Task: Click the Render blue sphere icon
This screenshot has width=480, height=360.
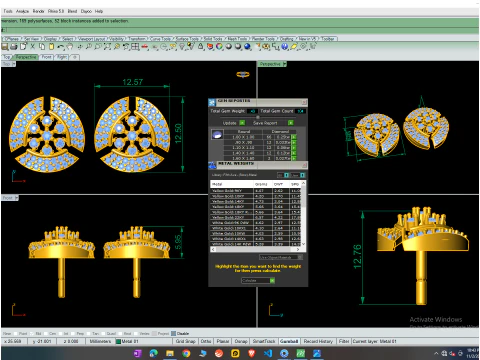Action: [x=247, y=47]
